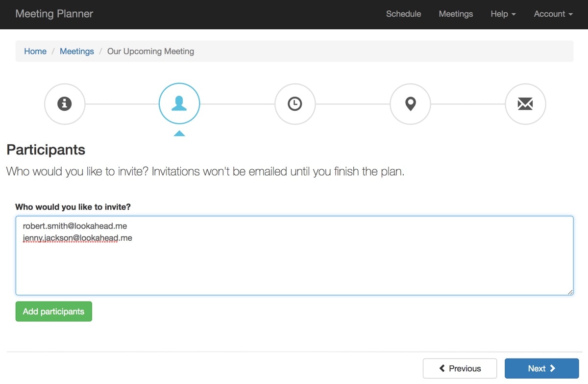
Task: Select the Participants step icon
Action: pyautogui.click(x=179, y=103)
